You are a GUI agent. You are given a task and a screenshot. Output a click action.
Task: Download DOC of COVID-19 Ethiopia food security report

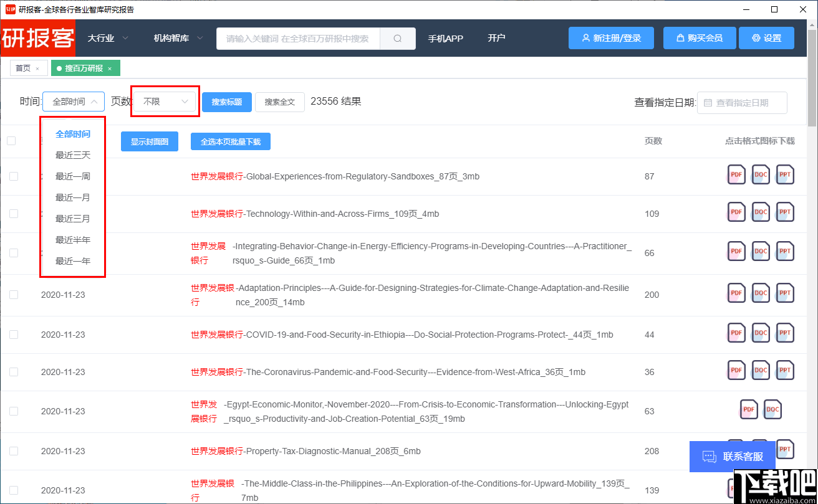[761, 333]
